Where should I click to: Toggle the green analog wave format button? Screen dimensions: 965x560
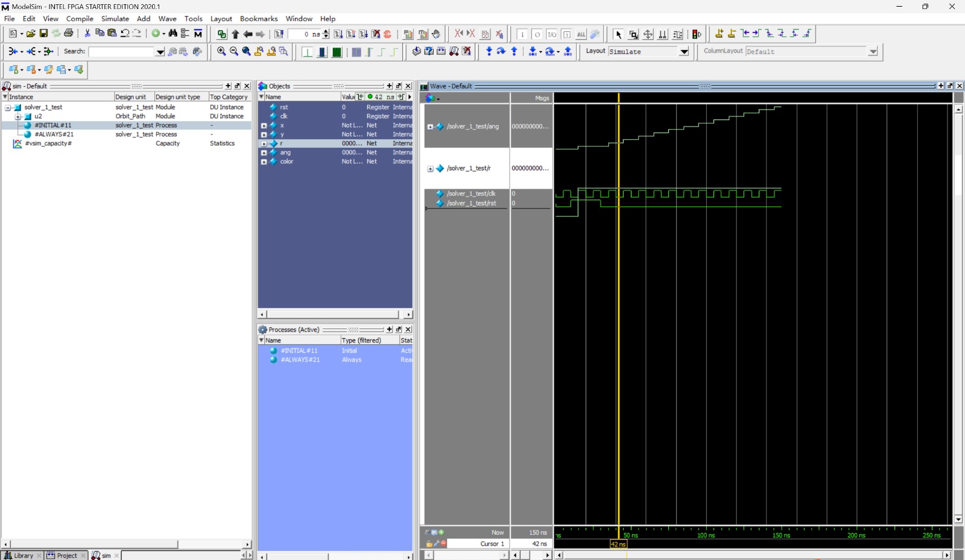click(x=337, y=52)
